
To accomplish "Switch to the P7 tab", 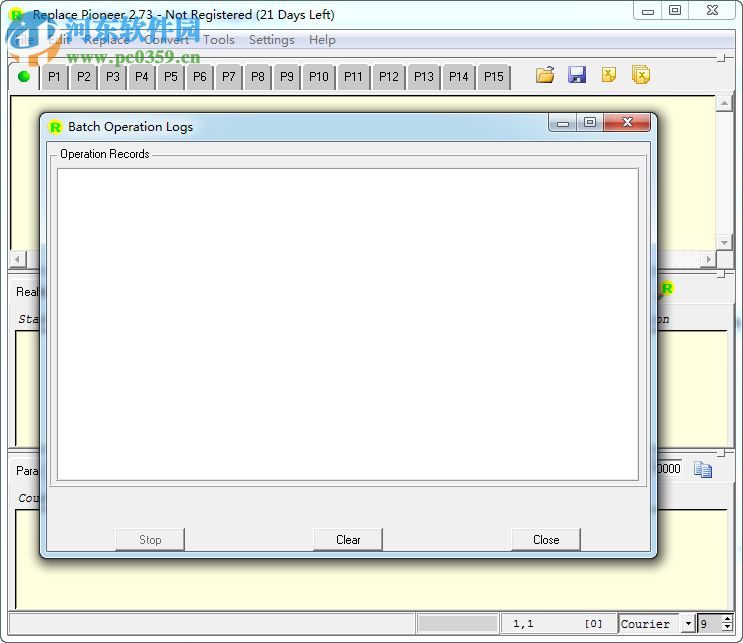I will click(228, 77).
